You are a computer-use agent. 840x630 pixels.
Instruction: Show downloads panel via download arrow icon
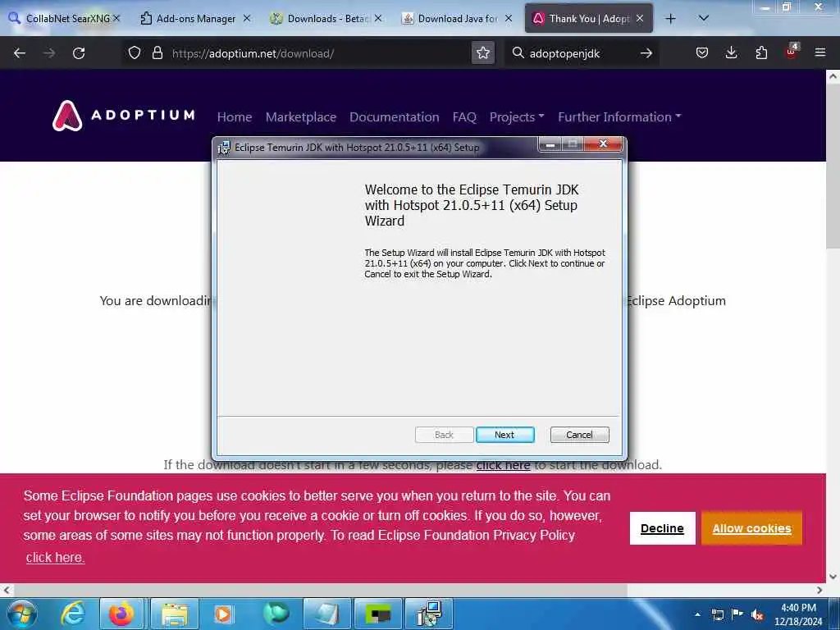click(731, 53)
